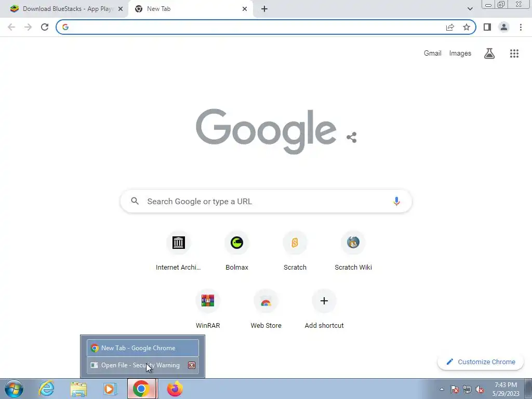This screenshot has width=532, height=399.
Task: Click Customize Chrome button
Action: (x=481, y=362)
